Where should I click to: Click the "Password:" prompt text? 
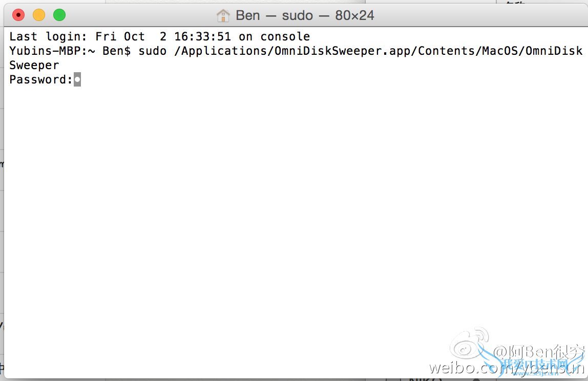click(x=41, y=80)
